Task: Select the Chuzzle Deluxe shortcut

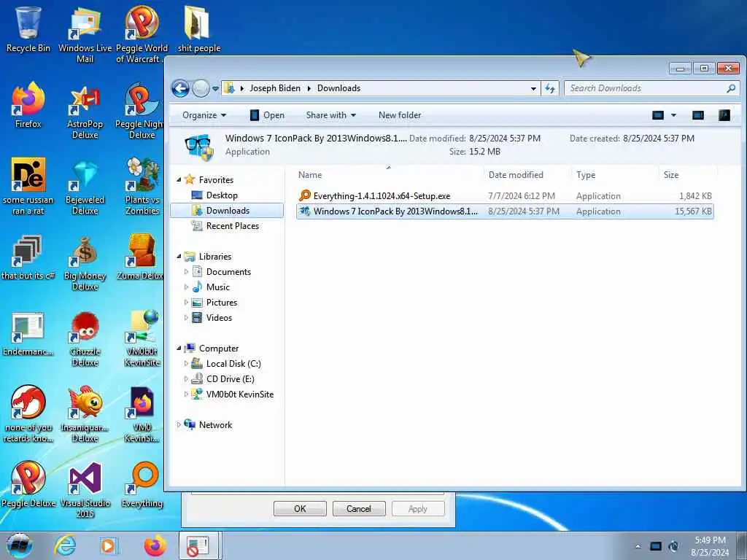Action: coord(85,339)
